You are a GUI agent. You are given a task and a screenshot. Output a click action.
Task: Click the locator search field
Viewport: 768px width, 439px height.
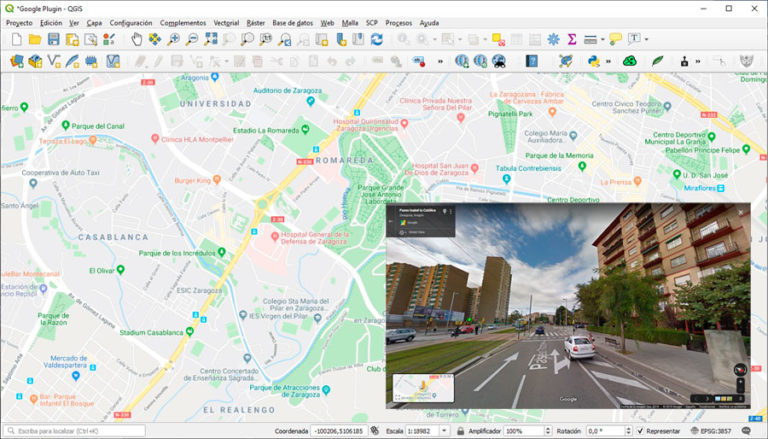[x=75, y=431]
